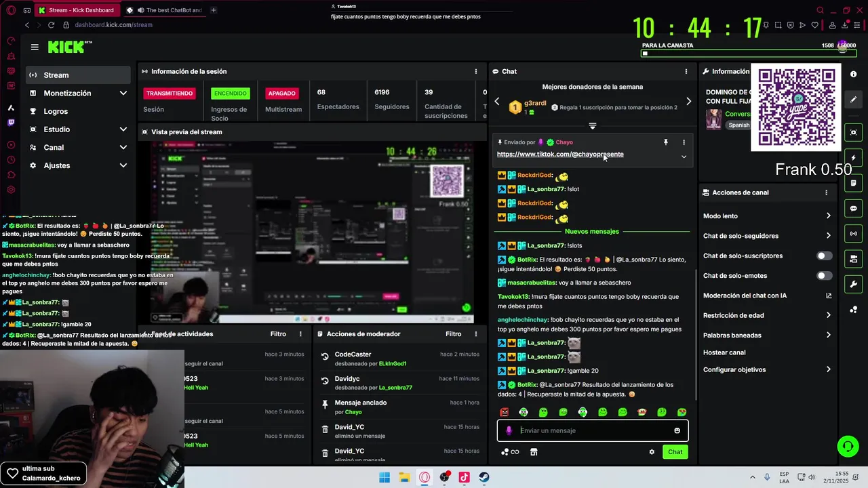Open options of Información de la sesión panel

[x=475, y=71]
